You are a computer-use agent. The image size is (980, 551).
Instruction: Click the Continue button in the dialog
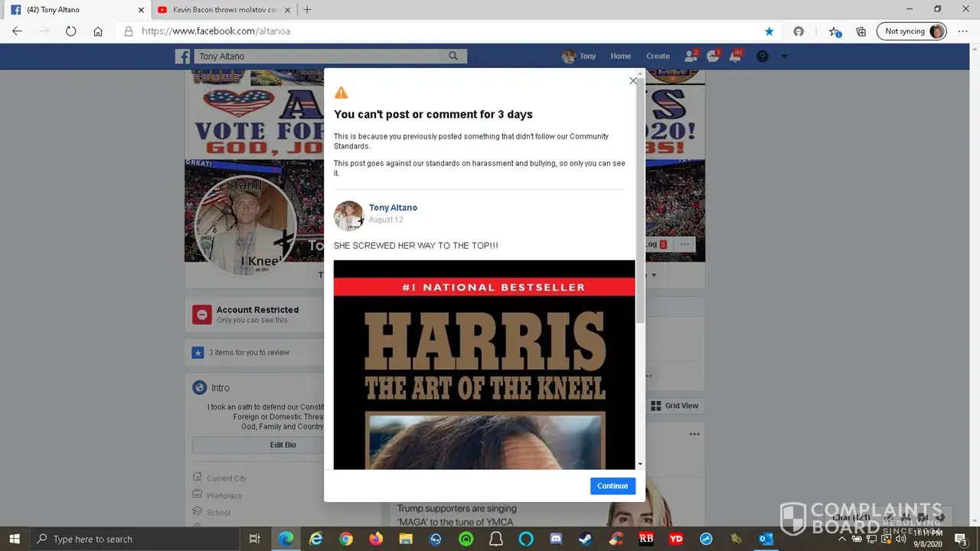click(612, 486)
